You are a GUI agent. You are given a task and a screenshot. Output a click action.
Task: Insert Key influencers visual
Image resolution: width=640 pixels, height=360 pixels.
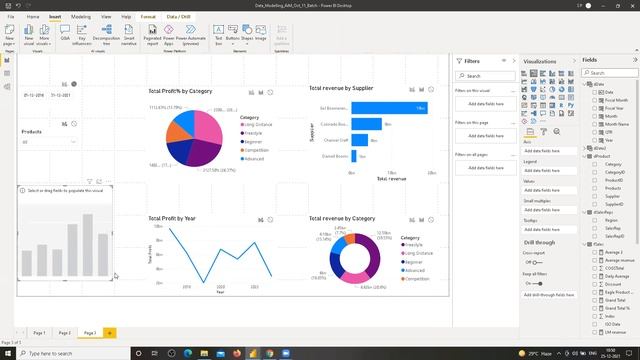click(82, 35)
